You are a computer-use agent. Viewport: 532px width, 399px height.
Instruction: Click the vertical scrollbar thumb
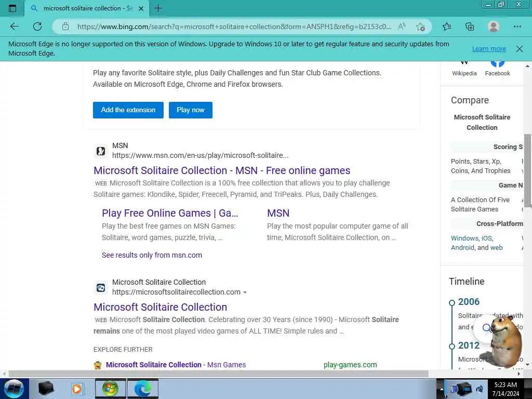tap(527, 170)
